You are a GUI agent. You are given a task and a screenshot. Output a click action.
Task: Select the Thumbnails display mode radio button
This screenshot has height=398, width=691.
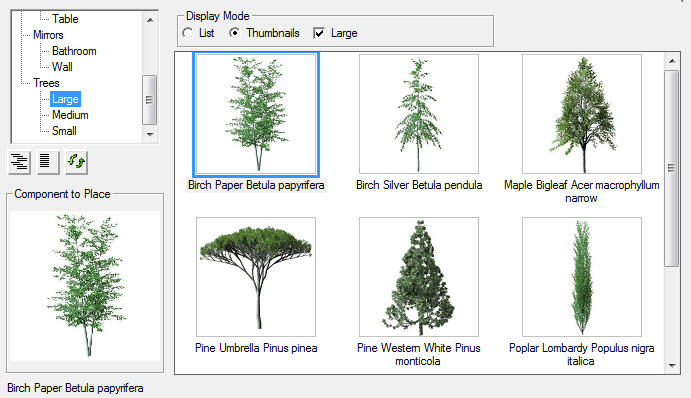pyautogui.click(x=235, y=33)
